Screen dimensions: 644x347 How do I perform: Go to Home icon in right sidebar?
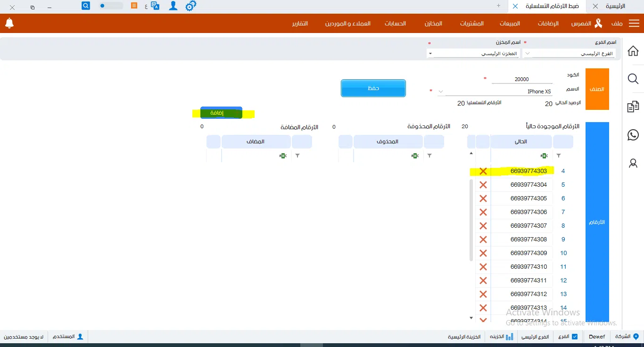tap(633, 51)
